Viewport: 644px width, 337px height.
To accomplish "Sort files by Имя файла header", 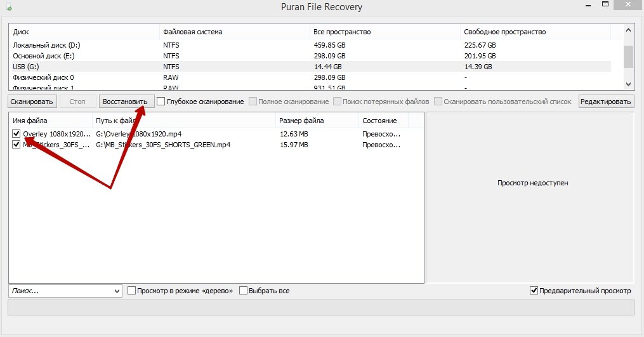I will (51, 121).
